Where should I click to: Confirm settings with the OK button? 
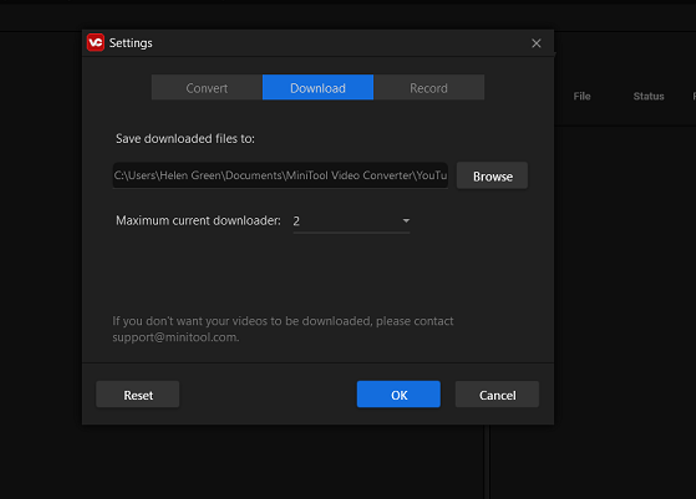coord(399,394)
